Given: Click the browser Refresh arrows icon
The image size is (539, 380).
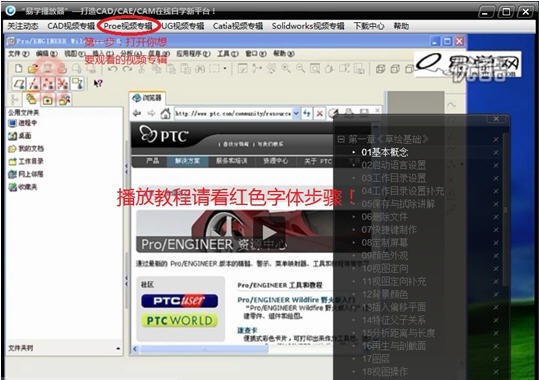Looking at the screenshot, I should 307,113.
